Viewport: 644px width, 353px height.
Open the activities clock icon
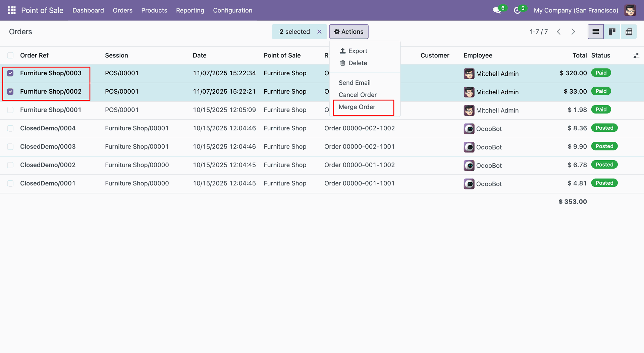click(x=517, y=10)
